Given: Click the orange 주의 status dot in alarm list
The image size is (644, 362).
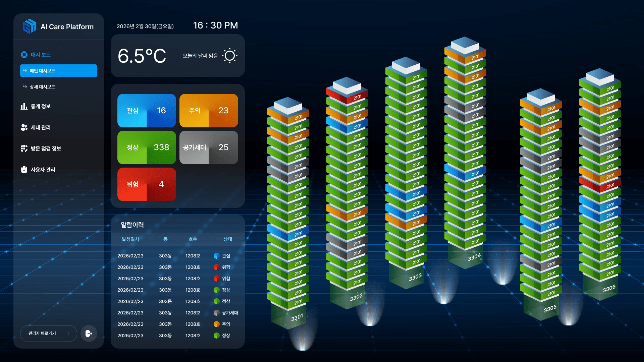Looking at the screenshot, I should click(x=217, y=324).
